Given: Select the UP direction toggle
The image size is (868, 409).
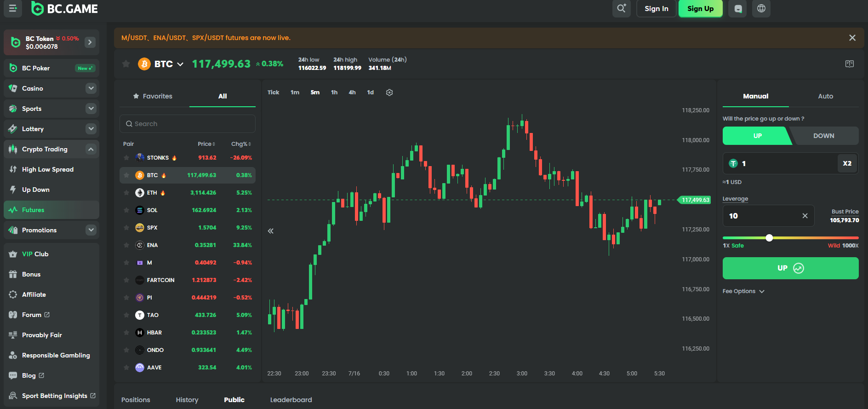Looking at the screenshot, I should (x=757, y=136).
